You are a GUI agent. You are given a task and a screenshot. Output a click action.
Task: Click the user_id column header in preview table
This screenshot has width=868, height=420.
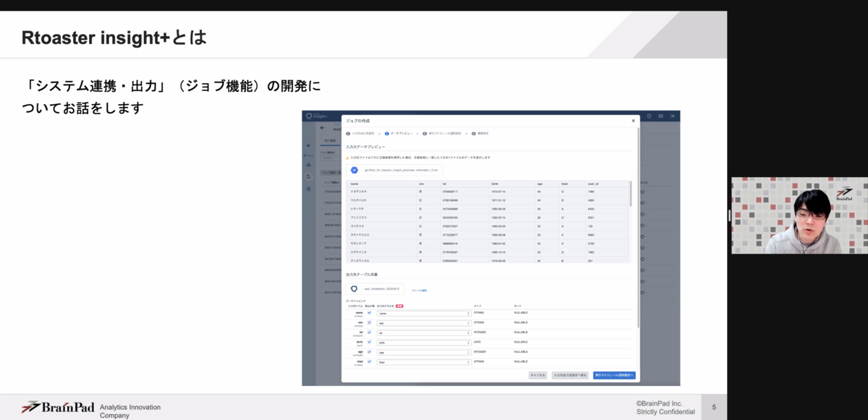click(593, 184)
